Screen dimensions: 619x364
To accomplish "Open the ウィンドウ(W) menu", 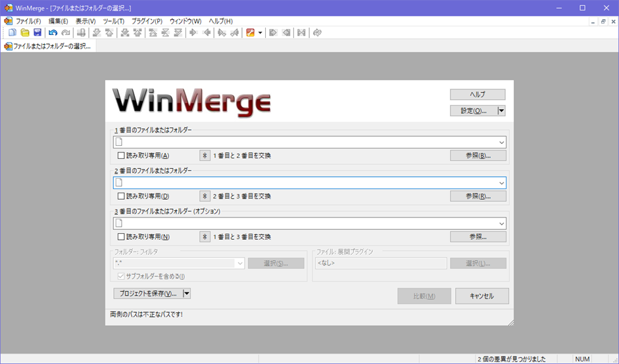I will [x=186, y=21].
